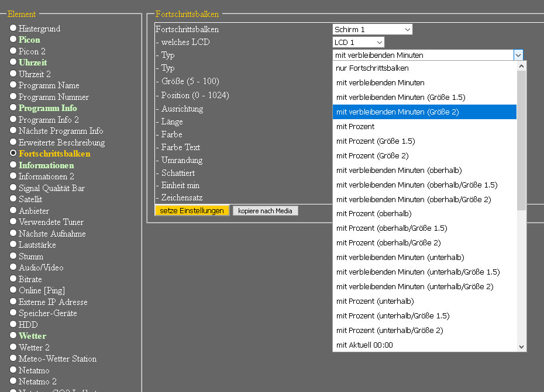Viewport: 544px width, 392px height.
Task: Choose Verwendete Tuner element
Action: pyautogui.click(x=13, y=221)
